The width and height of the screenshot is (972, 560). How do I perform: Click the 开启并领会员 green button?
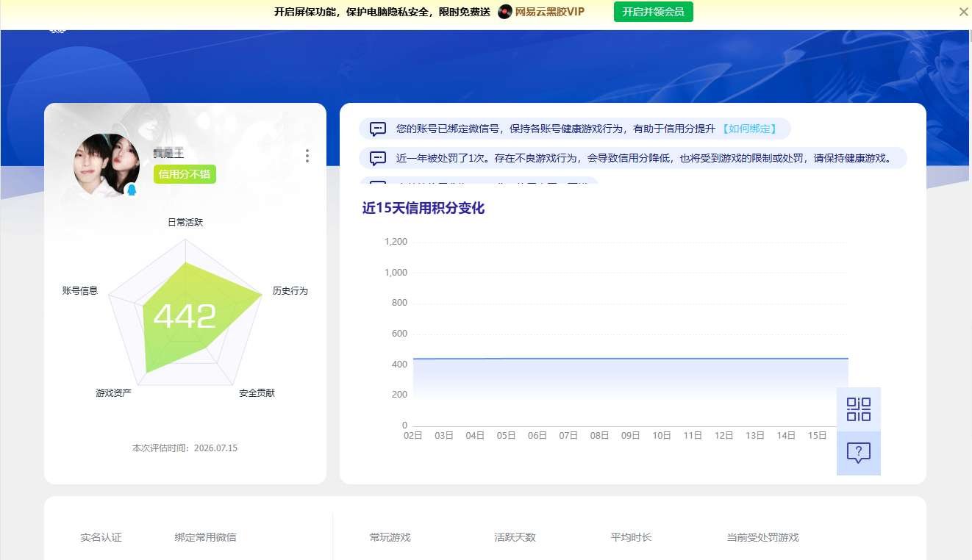(x=653, y=12)
